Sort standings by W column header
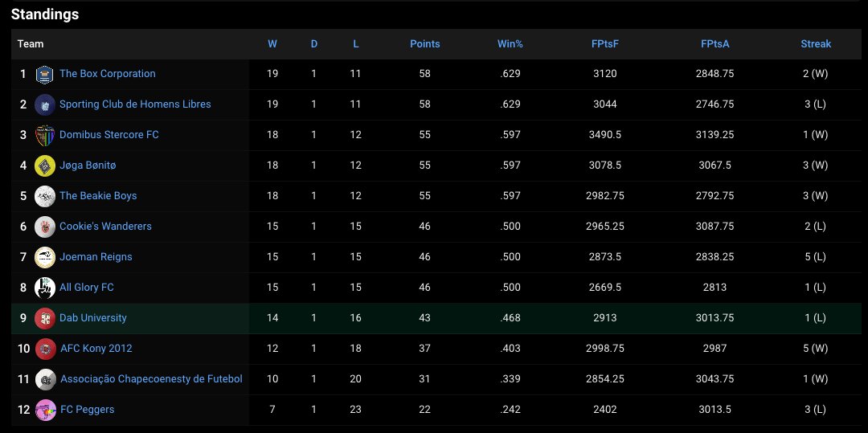 pos(272,43)
